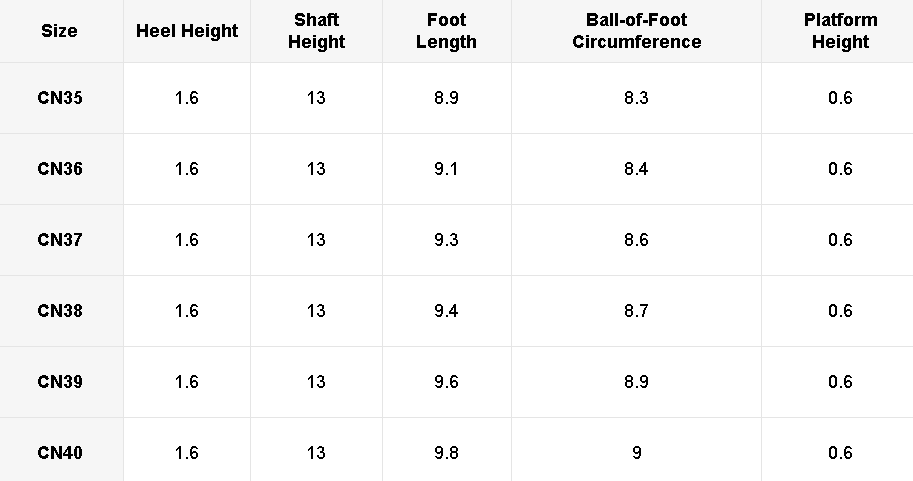The height and width of the screenshot is (481, 913).
Task: Select the 9.1 foot length cell
Action: click(x=446, y=169)
